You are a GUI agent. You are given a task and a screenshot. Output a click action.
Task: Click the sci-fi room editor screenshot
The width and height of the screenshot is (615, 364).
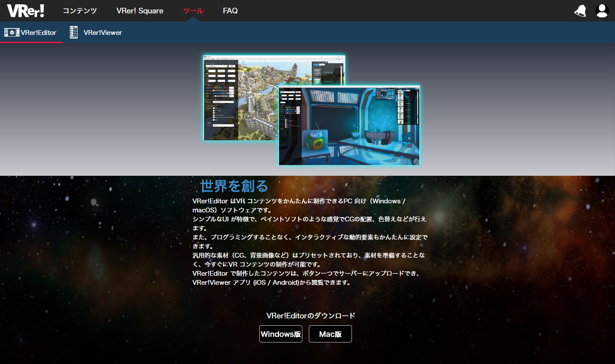click(x=349, y=125)
